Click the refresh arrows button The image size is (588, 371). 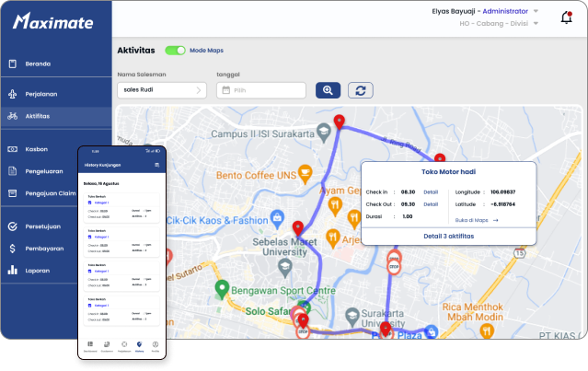coord(361,90)
